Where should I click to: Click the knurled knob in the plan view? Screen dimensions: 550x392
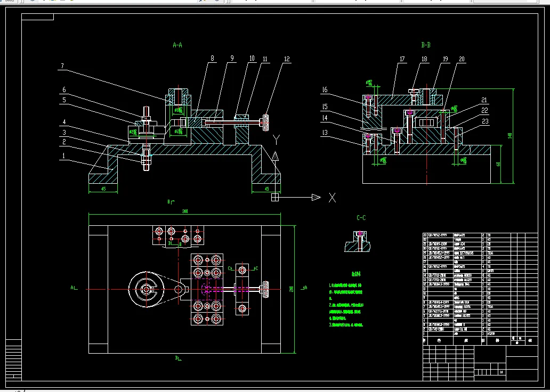(266, 289)
